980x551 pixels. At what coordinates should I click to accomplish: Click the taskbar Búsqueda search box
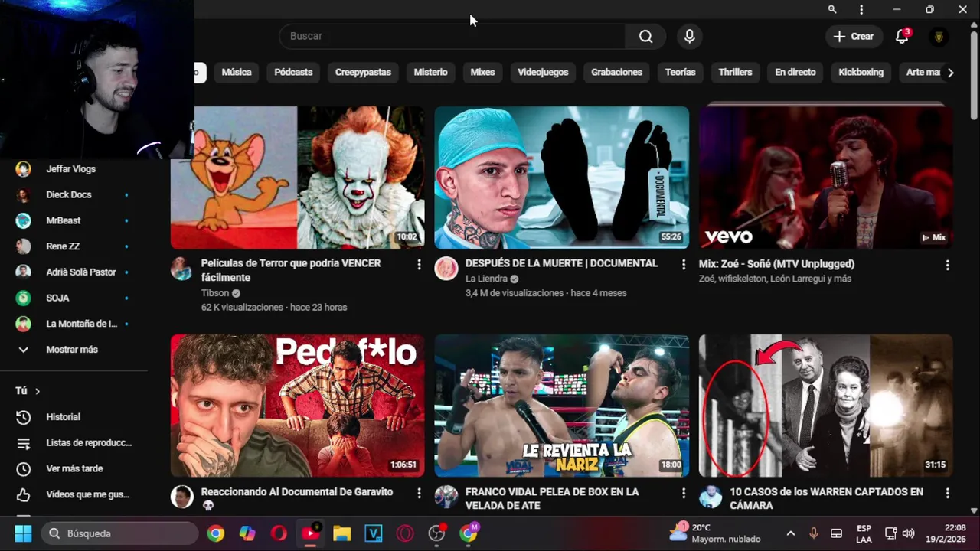pyautogui.click(x=119, y=533)
